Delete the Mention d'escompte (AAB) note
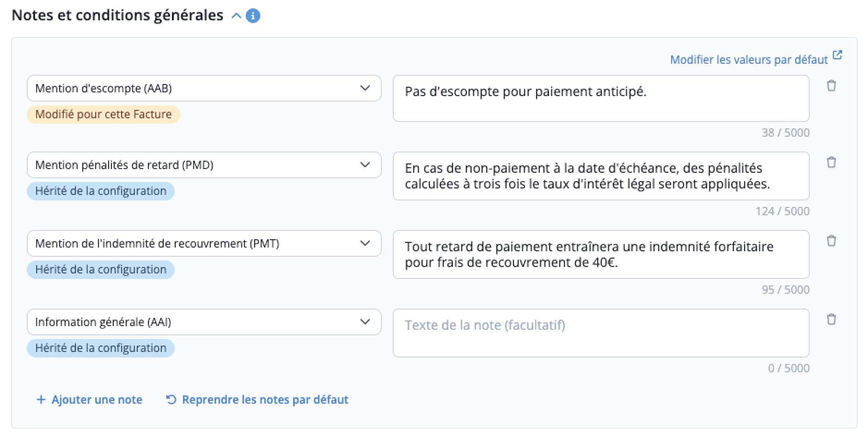Image resolution: width=868 pixels, height=436 pixels. [x=831, y=86]
